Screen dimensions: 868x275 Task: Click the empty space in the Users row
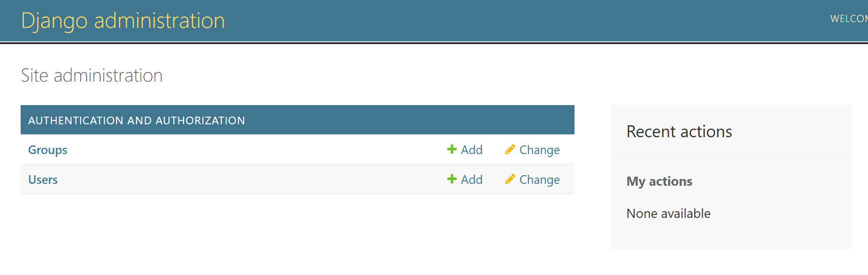249,179
